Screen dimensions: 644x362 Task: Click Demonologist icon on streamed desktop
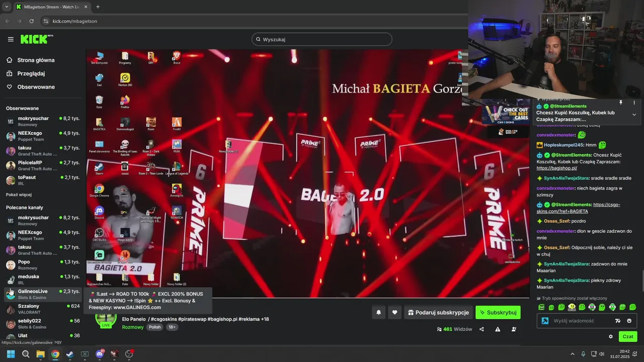125,124
